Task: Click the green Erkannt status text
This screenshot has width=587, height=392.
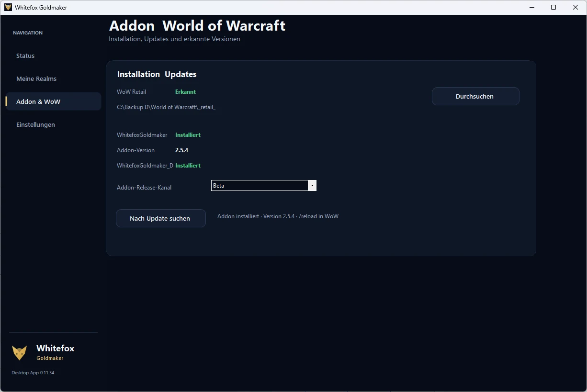Action: pyautogui.click(x=185, y=92)
